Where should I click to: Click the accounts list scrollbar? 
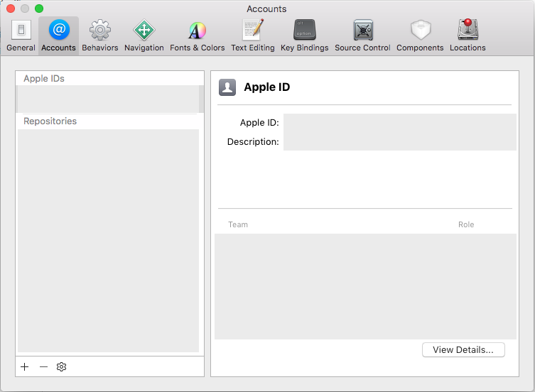click(201, 99)
